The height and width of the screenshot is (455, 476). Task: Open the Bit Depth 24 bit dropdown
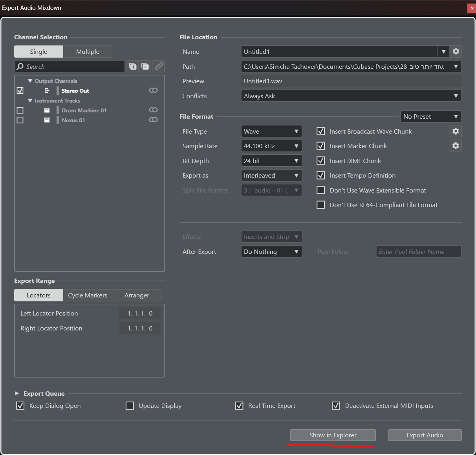(x=271, y=161)
